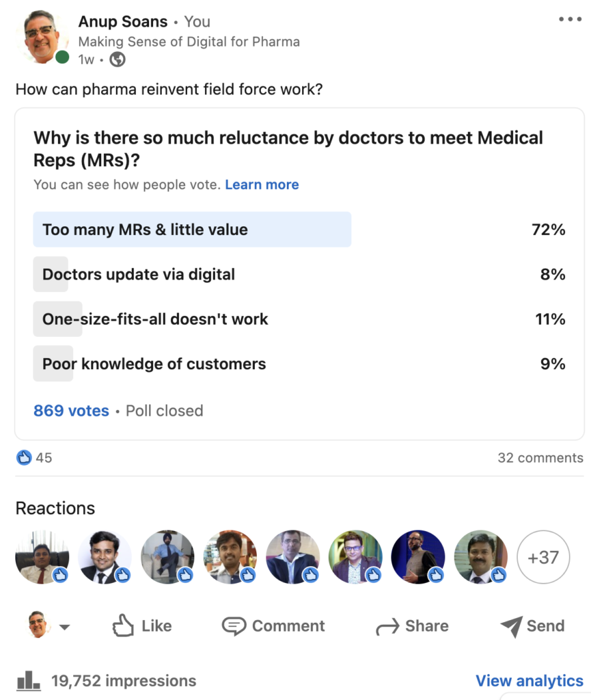591x700 pixels.
Task: Click the Share arrow icon
Action: click(x=387, y=626)
